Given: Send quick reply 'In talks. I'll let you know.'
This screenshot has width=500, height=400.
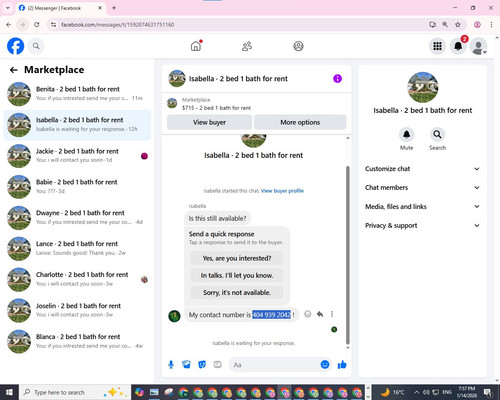Looking at the screenshot, I should 237,275.
